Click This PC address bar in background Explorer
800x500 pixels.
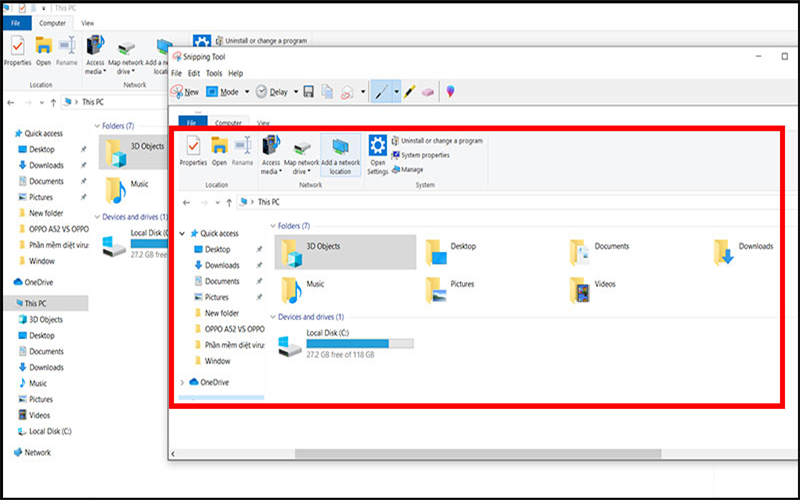point(114,102)
